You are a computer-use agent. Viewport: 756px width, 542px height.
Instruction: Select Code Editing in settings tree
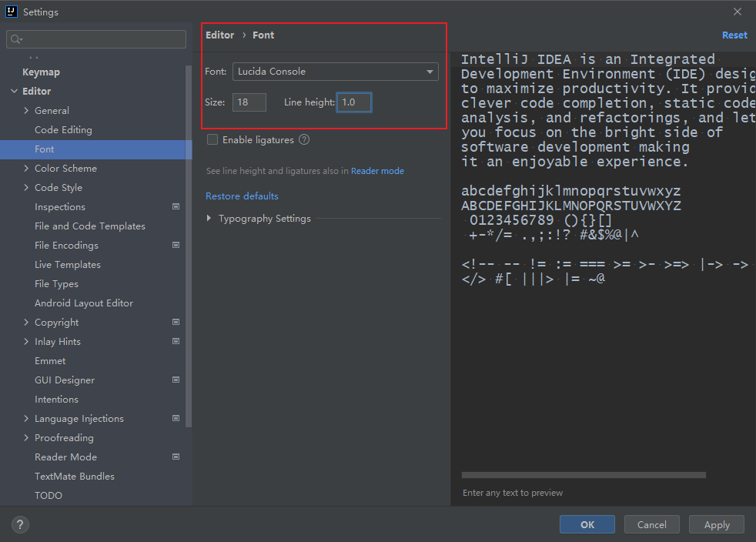point(63,129)
